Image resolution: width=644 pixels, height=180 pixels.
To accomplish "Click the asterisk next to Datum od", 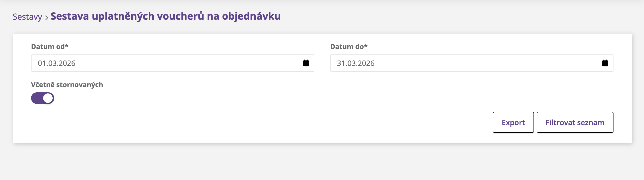I will (67, 46).
